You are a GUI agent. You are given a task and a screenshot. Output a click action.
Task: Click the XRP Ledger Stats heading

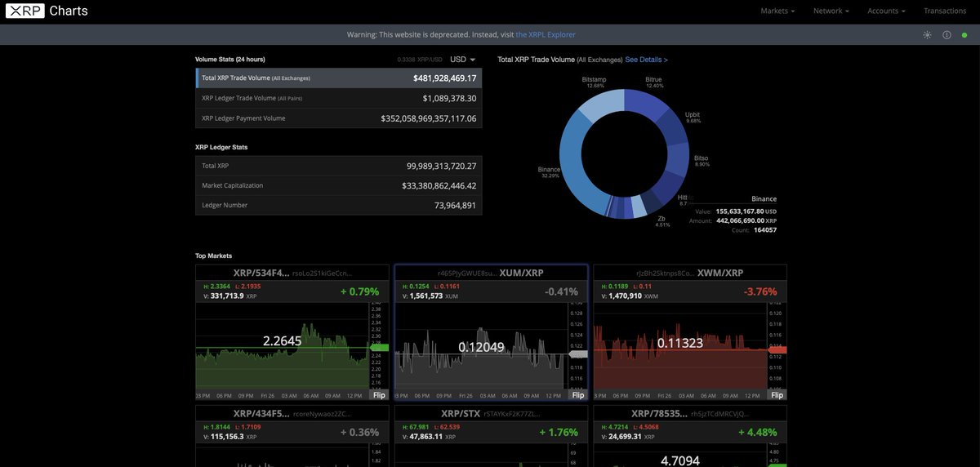pos(221,147)
